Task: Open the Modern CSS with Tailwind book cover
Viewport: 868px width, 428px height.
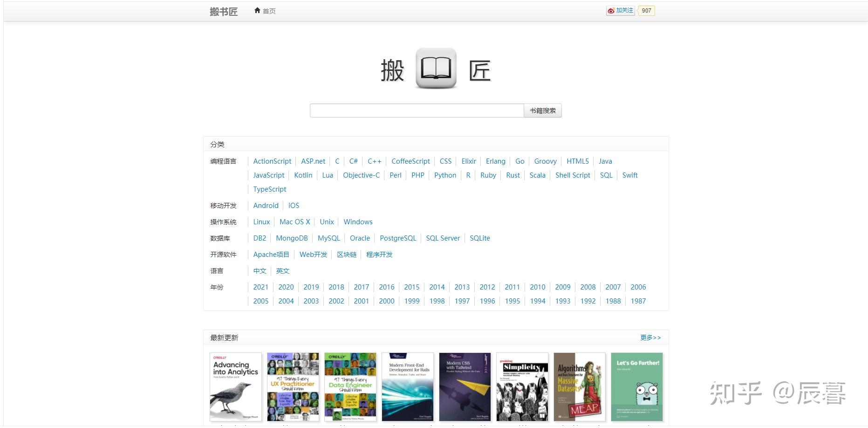Action: click(465, 386)
